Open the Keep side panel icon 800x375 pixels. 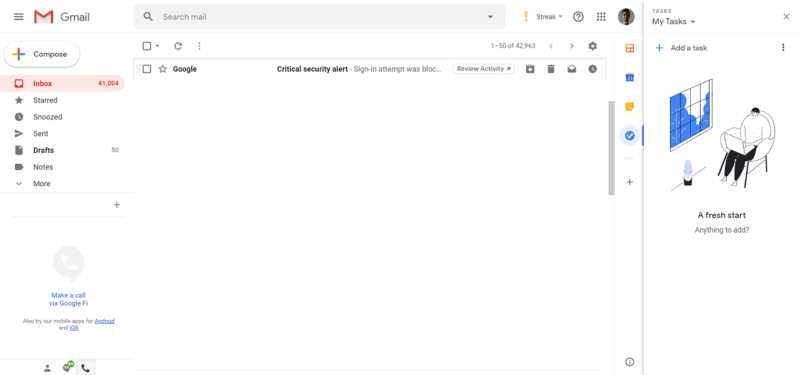[x=630, y=107]
